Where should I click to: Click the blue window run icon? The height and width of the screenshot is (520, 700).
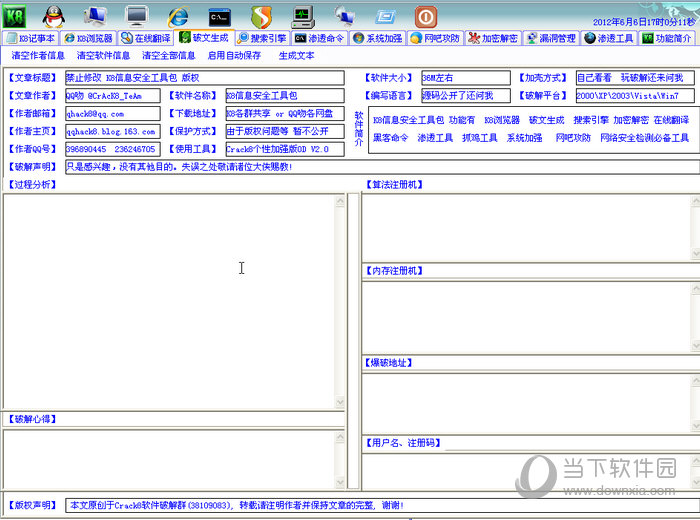(385, 17)
